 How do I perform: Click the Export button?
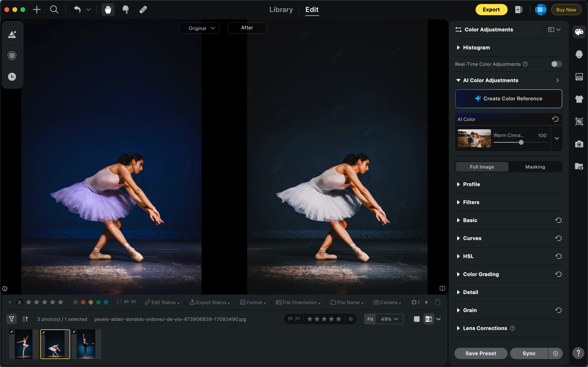click(491, 10)
